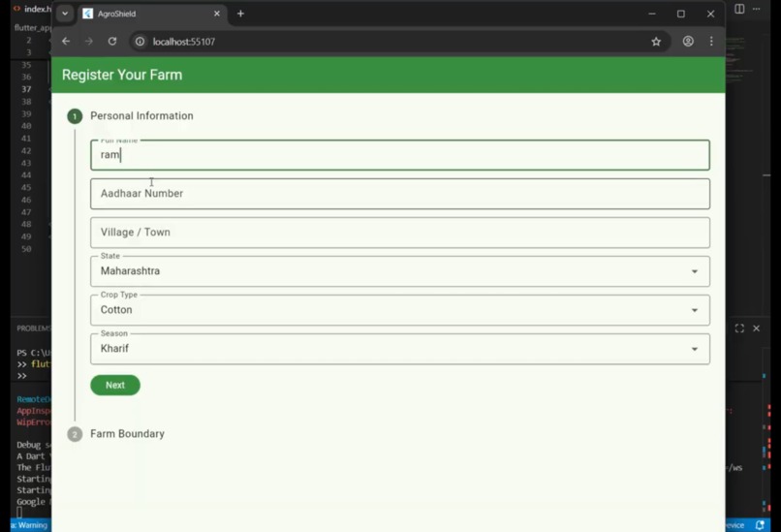Click VS Code notifications bell icon

click(760, 525)
